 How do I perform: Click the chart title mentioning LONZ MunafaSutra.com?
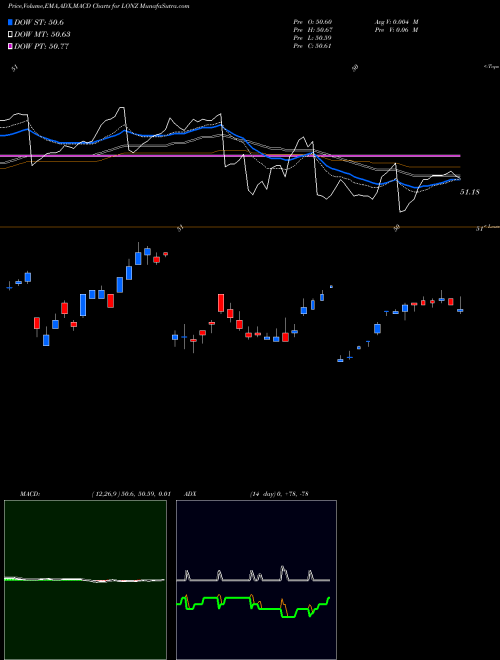tap(98, 6)
